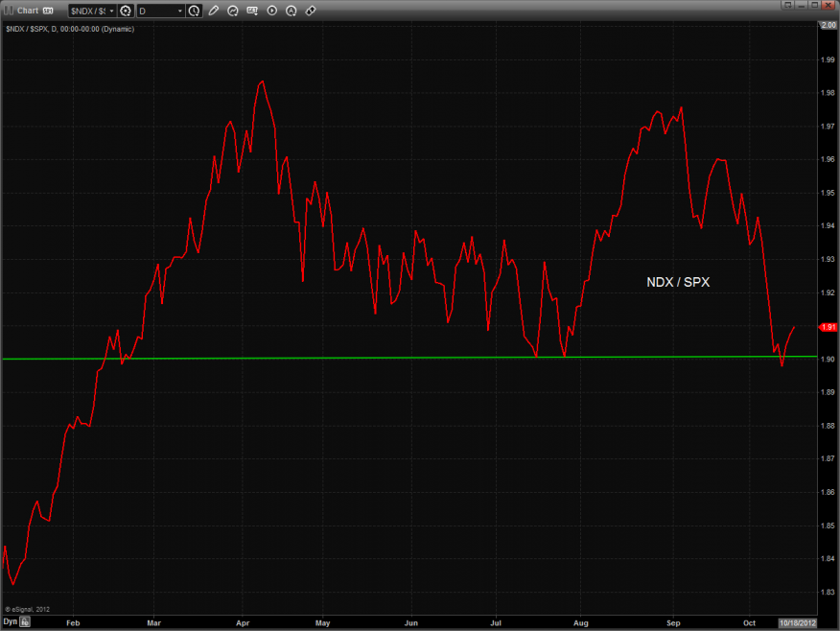This screenshot has width=840, height=631.
Task: Open the window pop-out menu button
Action: tap(788, 7)
